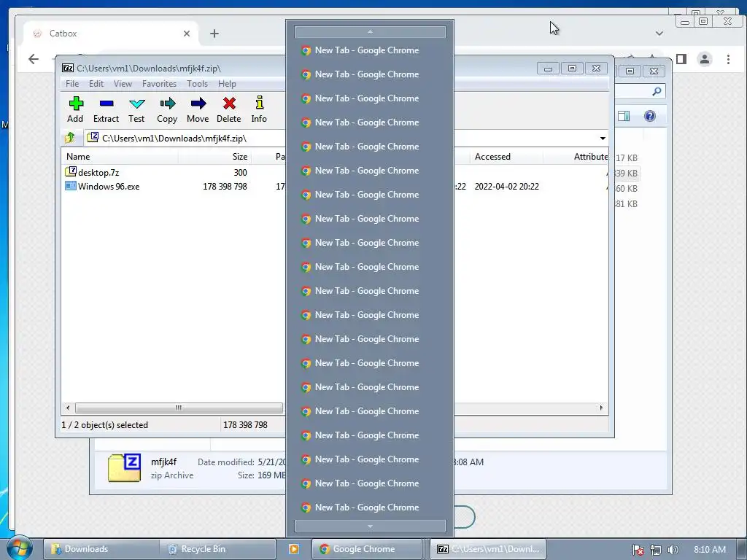
Task: Open the Downloads taskbar button
Action: coord(101,549)
